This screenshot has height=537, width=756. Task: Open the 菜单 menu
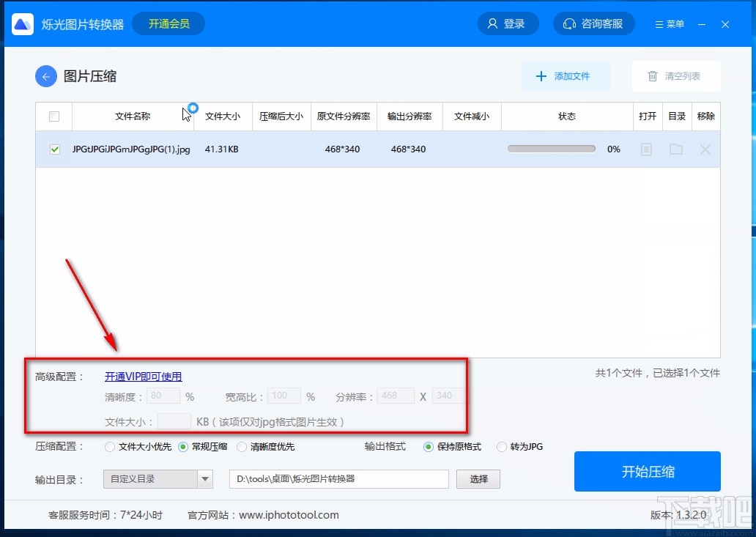668,23
